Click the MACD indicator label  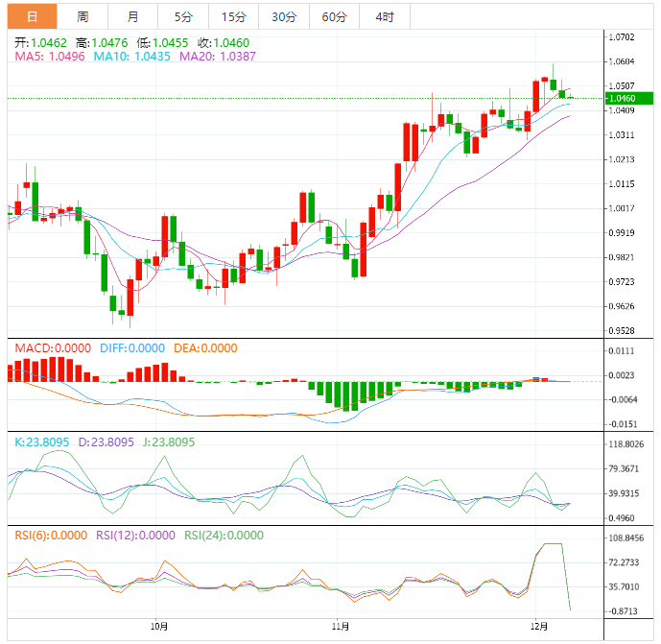51,348
